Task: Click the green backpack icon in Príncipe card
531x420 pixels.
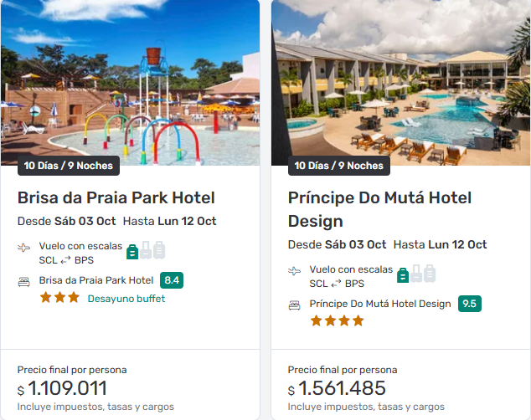Action: [x=402, y=273]
